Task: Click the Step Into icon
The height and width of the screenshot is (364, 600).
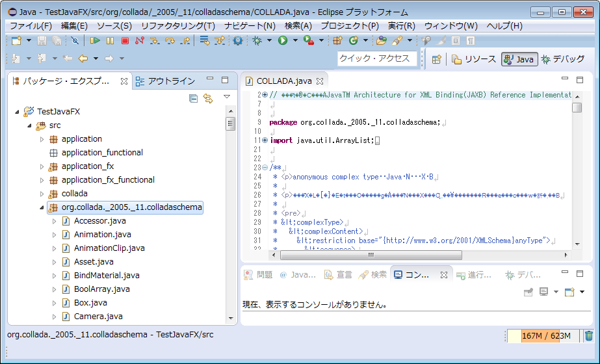Action: point(155,40)
